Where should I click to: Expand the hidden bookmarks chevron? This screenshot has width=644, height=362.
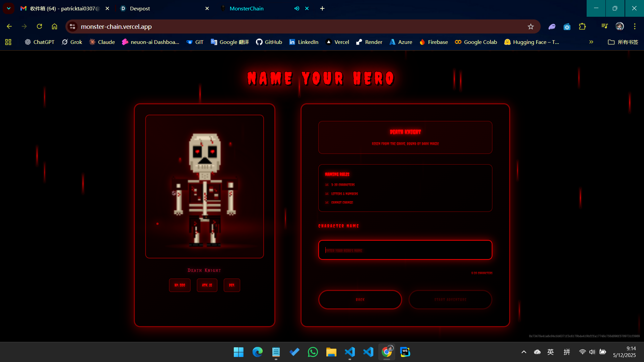point(591,42)
